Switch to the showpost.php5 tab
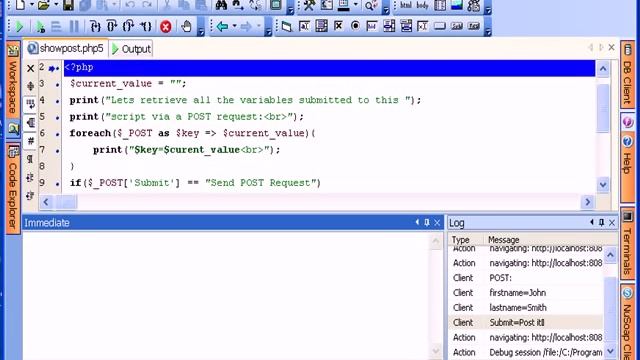 [65, 49]
